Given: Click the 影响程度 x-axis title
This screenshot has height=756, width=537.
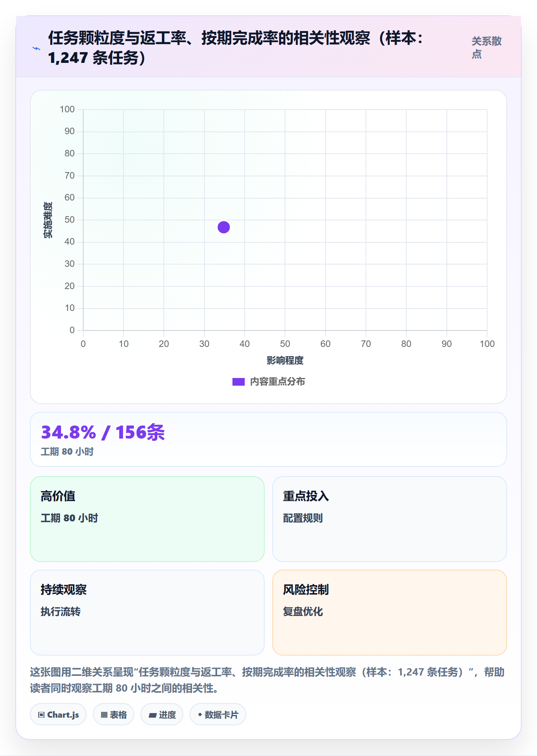Looking at the screenshot, I should (285, 360).
